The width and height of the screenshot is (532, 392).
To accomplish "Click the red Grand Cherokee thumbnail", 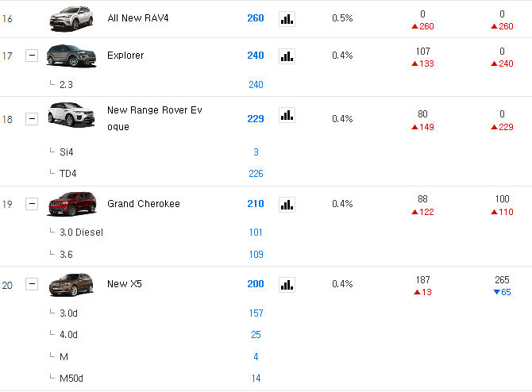I will coord(71,204).
